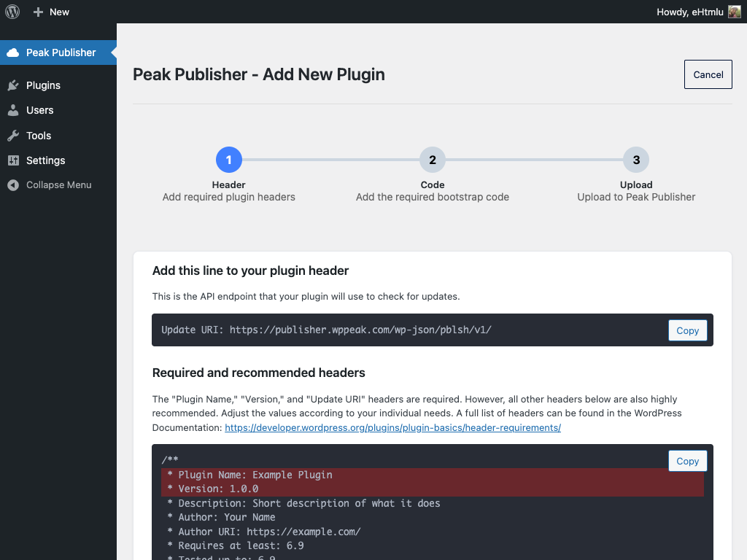This screenshot has width=747, height=560.
Task: Click the plus icon beside New
Action: (39, 12)
